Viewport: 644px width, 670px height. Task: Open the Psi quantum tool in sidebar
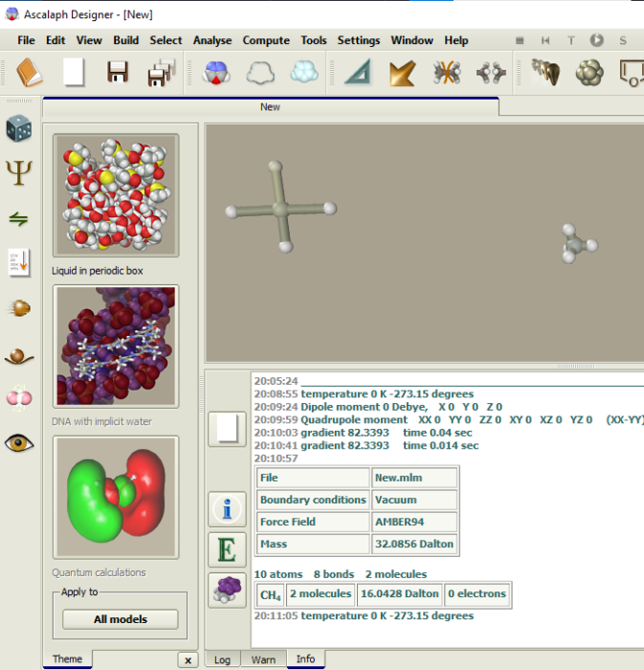click(x=18, y=172)
